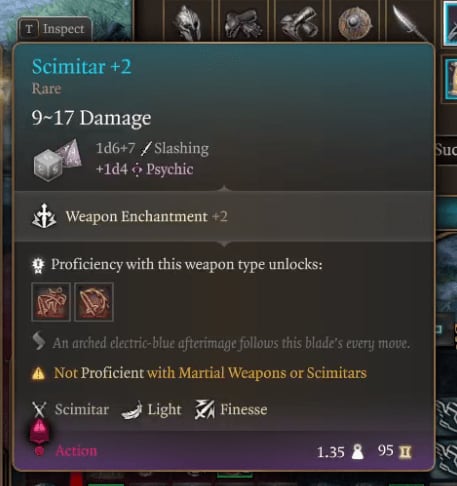Click the weight icon beside 1.35

tap(358, 452)
